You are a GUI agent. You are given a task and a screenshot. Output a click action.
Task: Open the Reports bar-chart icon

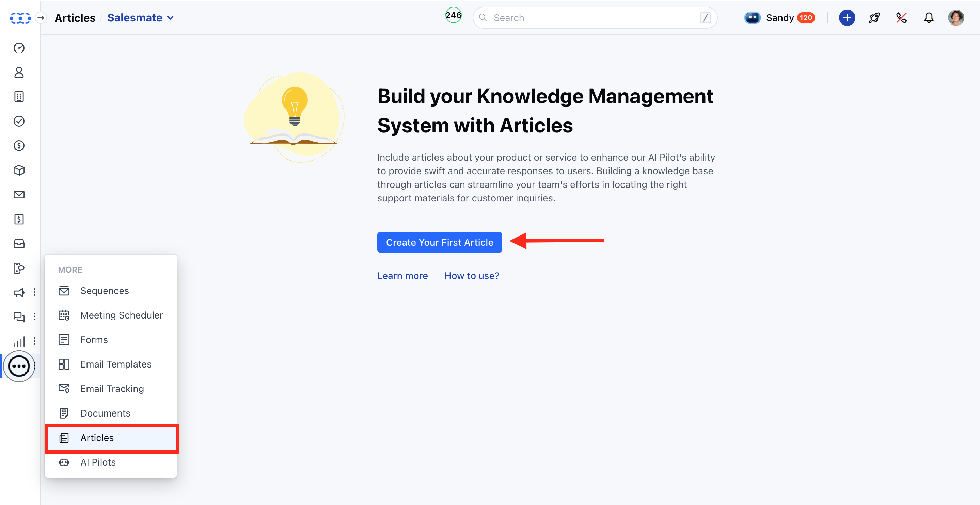(x=19, y=341)
